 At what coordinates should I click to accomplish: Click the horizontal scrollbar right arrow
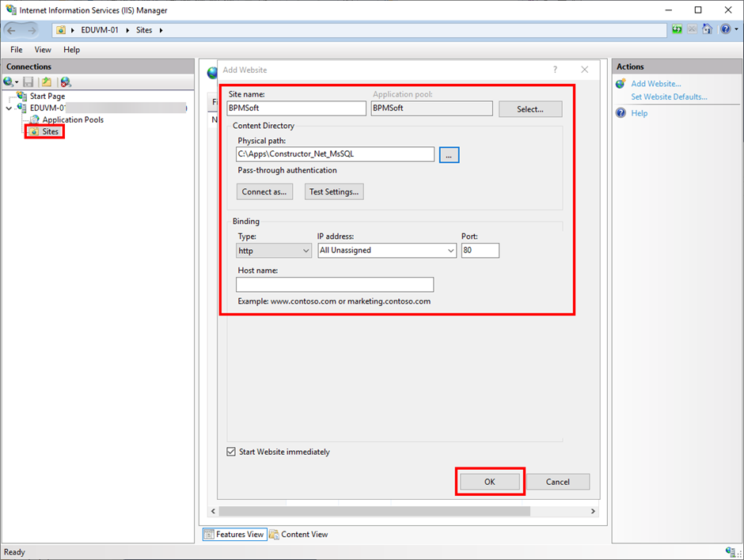(593, 511)
